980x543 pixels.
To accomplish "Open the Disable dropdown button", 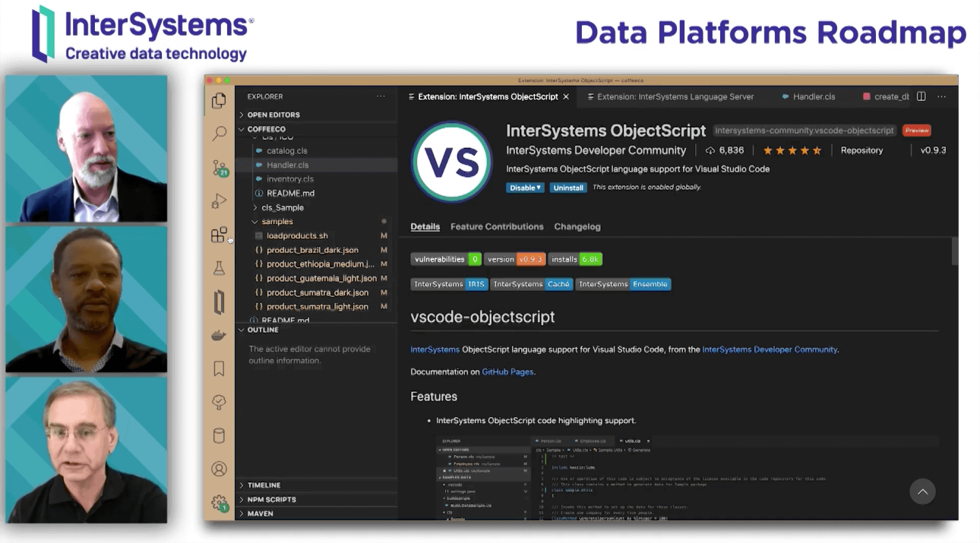I will [525, 188].
